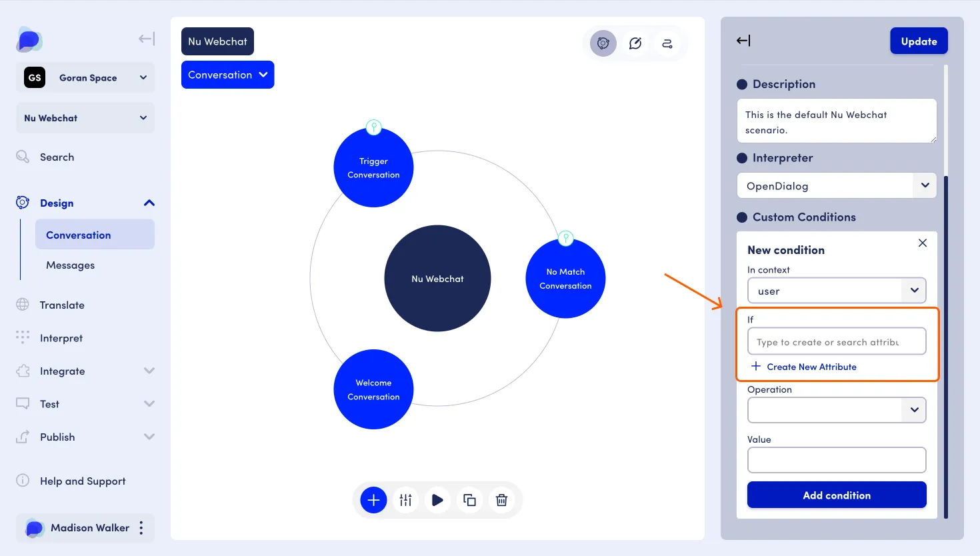Click the OpenDialog logo icon

(x=29, y=40)
